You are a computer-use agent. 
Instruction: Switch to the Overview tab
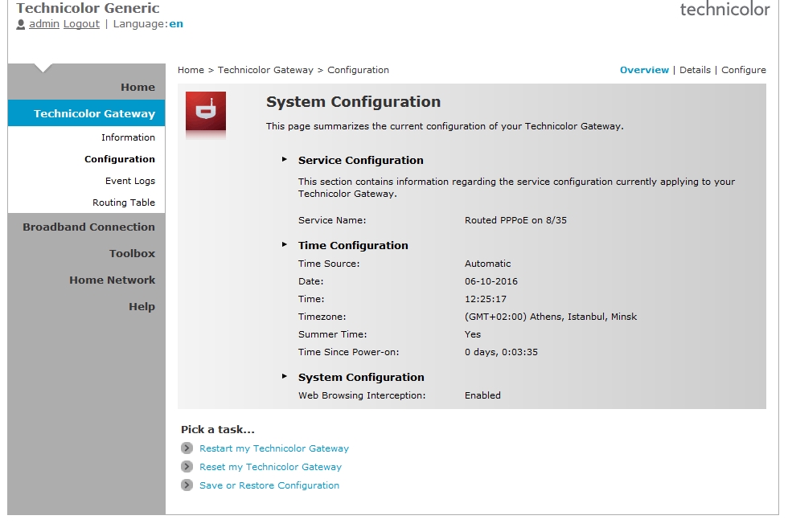click(644, 70)
